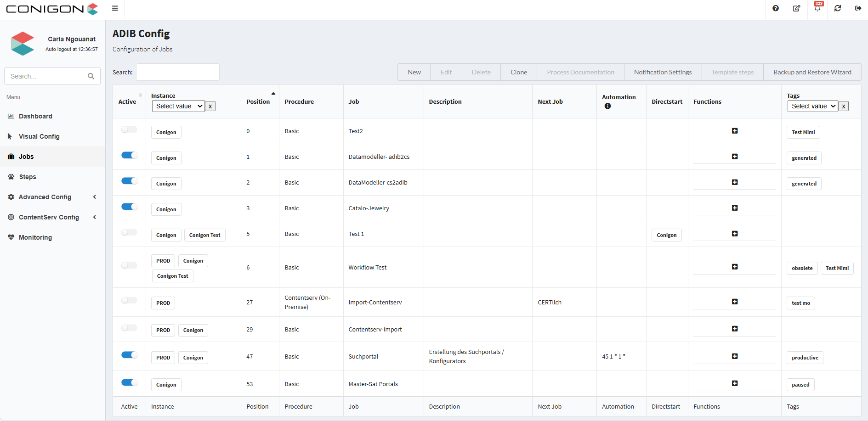Open Backup and Restore Wizard
This screenshot has width=868, height=421.
[x=812, y=72]
